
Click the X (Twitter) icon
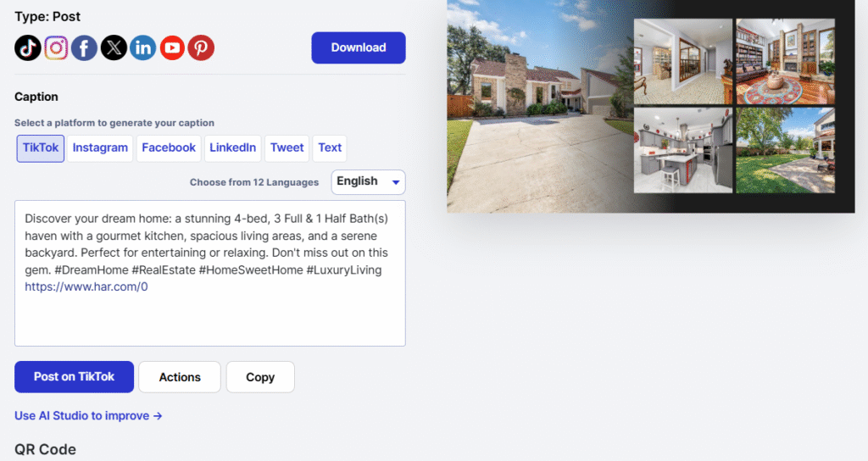[114, 48]
